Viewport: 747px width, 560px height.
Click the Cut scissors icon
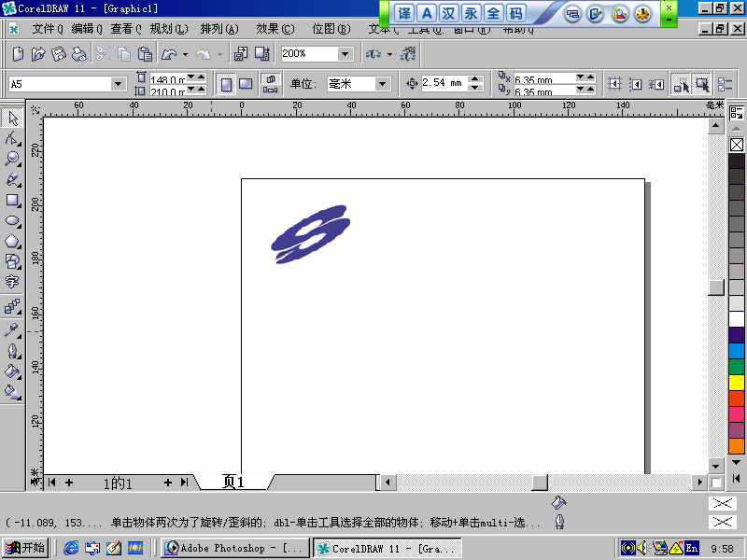(x=103, y=54)
